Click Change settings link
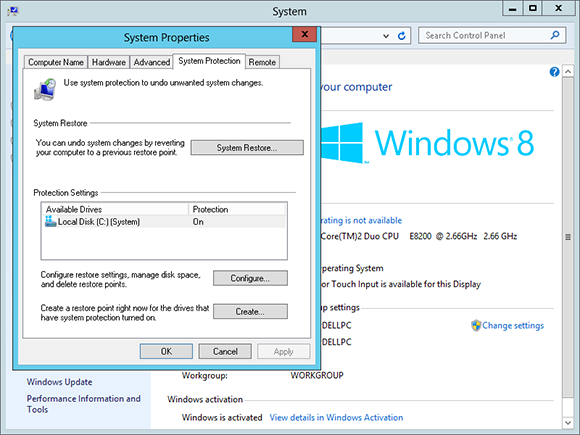The height and width of the screenshot is (435, 580). [x=513, y=326]
